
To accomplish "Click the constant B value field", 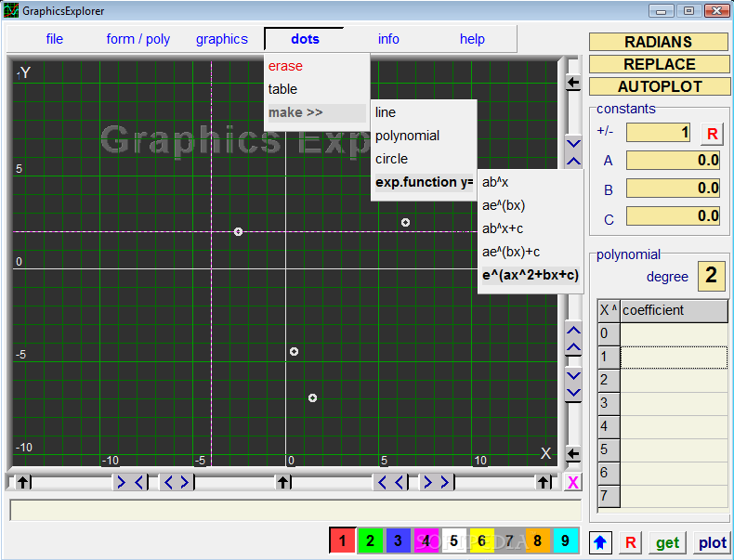I will 674,189.
